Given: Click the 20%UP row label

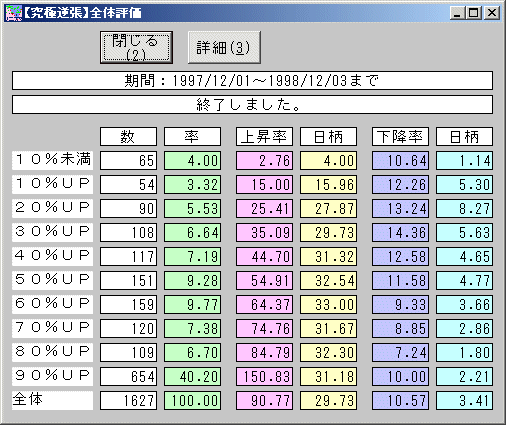Looking at the screenshot, I should (x=52, y=208).
